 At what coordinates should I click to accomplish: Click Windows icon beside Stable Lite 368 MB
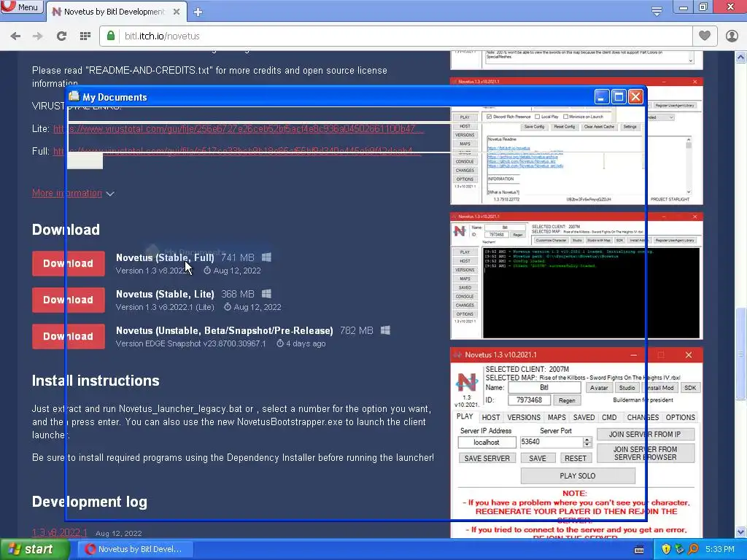pyautogui.click(x=267, y=294)
